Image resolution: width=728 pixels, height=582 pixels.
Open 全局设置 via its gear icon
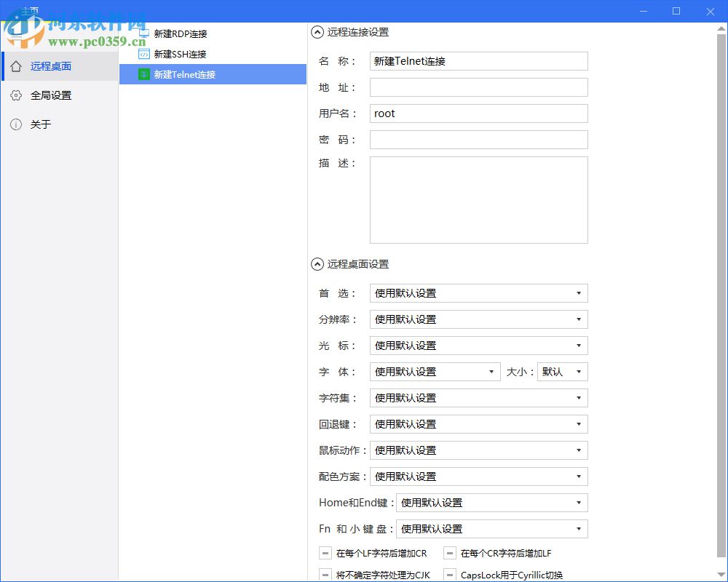pos(16,95)
